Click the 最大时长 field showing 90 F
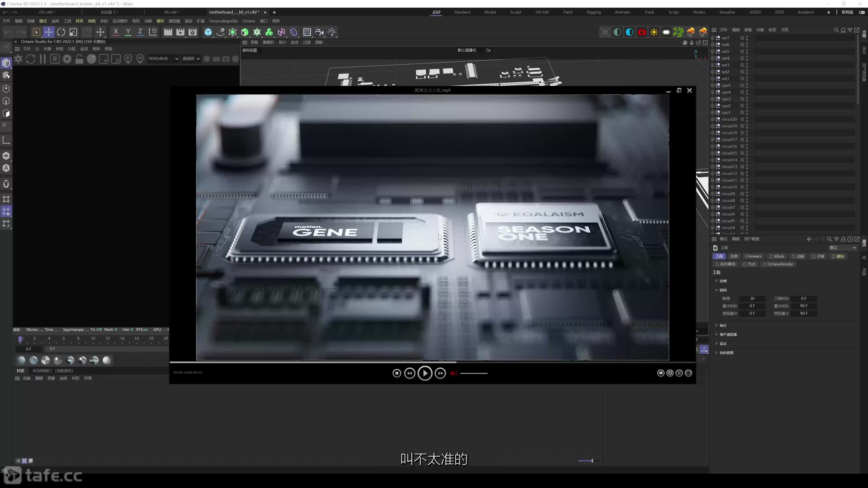 [x=804, y=306]
